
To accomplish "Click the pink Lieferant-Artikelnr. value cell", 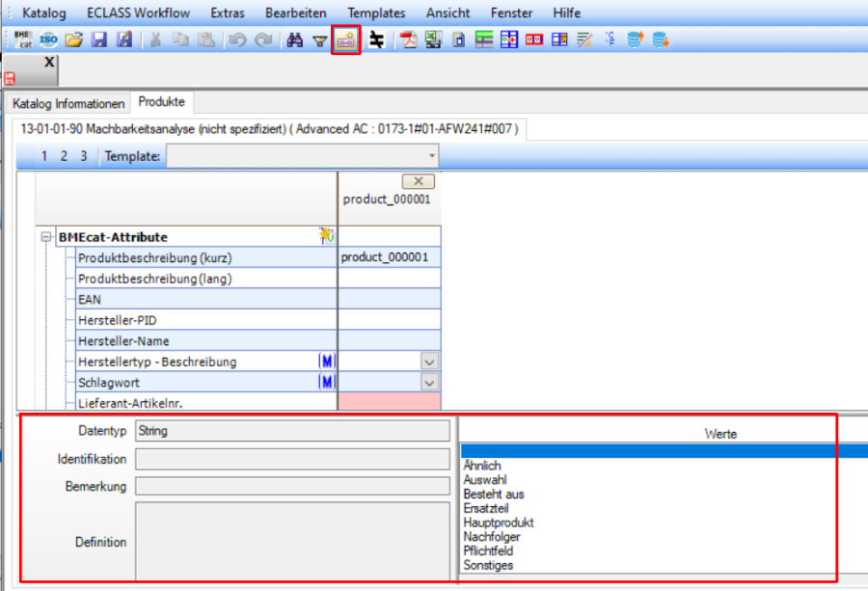I will (389, 401).
